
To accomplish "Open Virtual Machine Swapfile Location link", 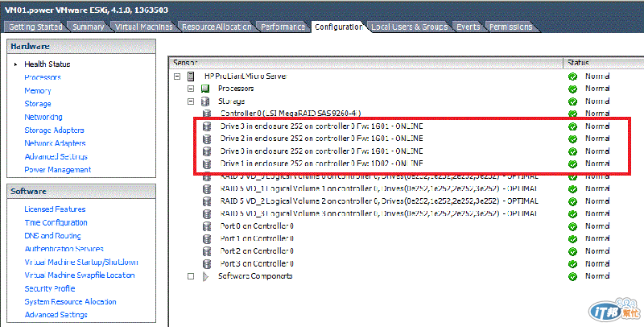I will pos(80,275).
